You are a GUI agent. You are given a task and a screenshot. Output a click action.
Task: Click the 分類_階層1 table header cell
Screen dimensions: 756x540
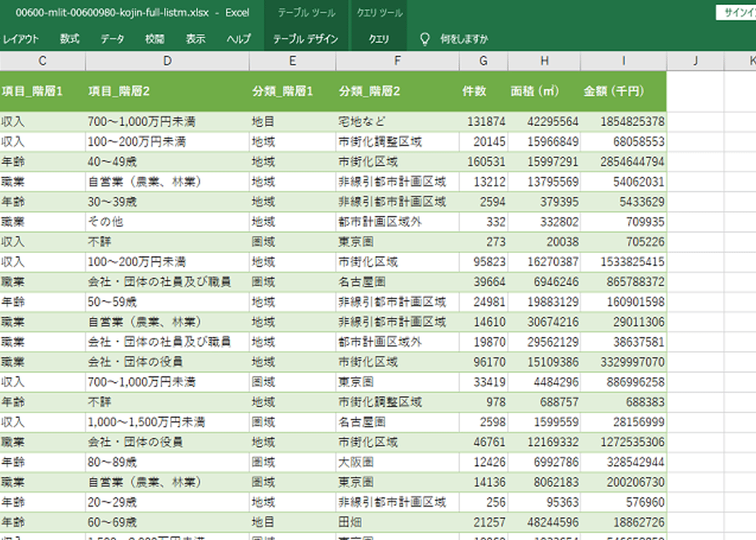click(293, 91)
